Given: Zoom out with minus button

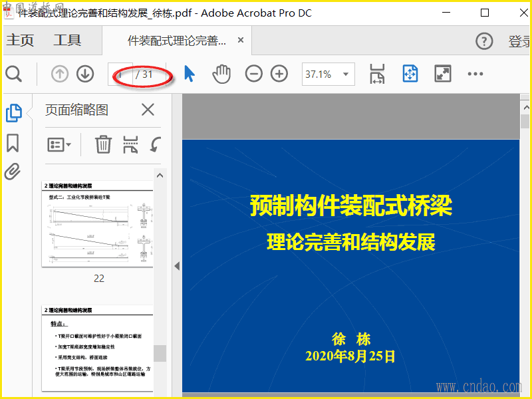Looking at the screenshot, I should point(254,74).
